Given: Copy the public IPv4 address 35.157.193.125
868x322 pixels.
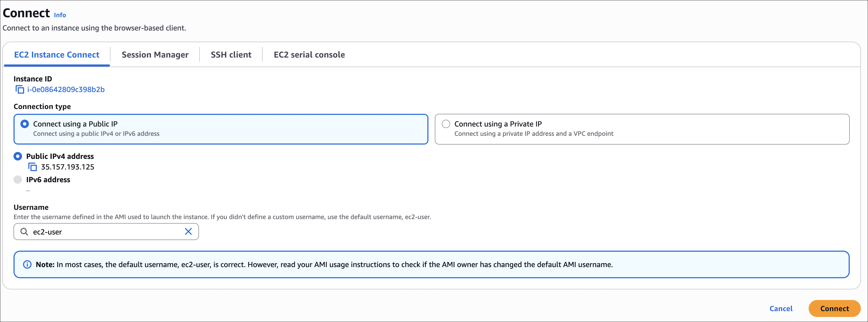Looking at the screenshot, I should coord(33,167).
